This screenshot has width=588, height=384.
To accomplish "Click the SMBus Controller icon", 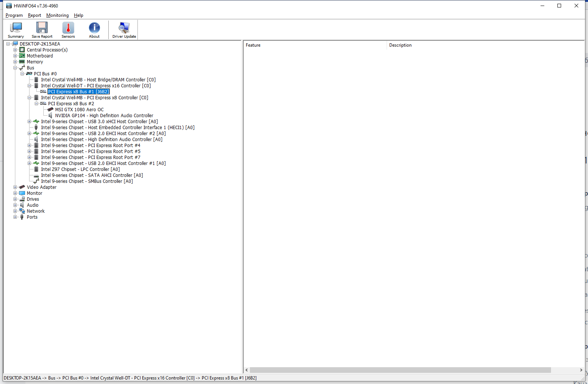I will tap(36, 181).
